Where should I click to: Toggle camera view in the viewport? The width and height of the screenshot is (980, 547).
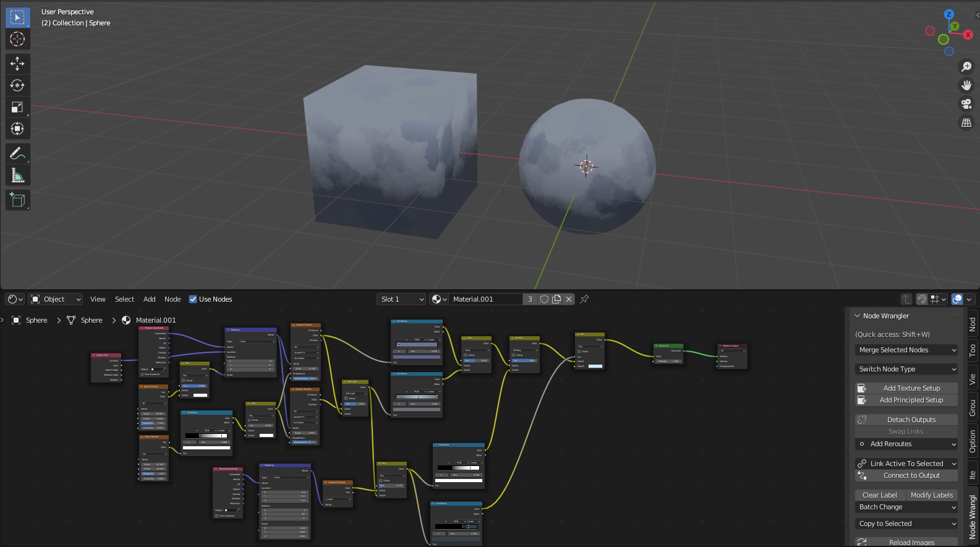tap(966, 104)
